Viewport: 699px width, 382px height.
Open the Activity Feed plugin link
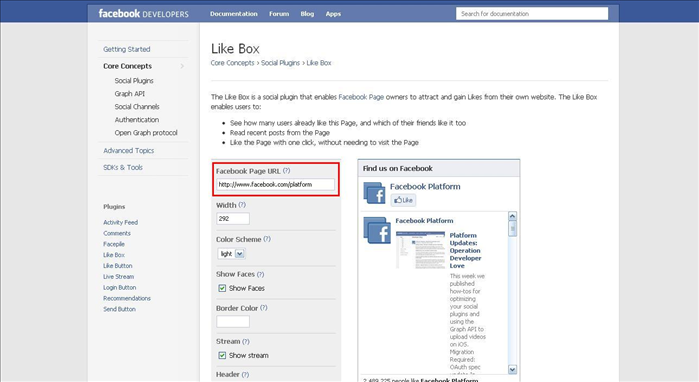(x=120, y=222)
